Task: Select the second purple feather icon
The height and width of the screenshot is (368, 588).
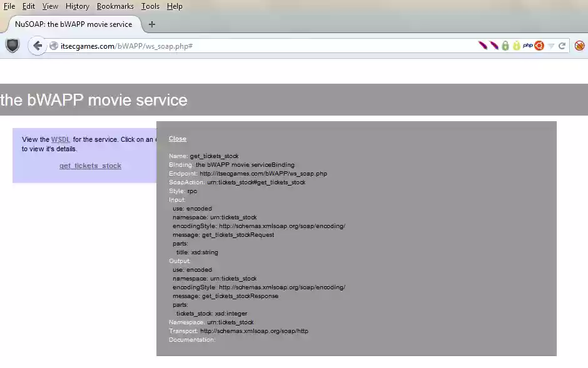Action: pyautogui.click(x=494, y=46)
